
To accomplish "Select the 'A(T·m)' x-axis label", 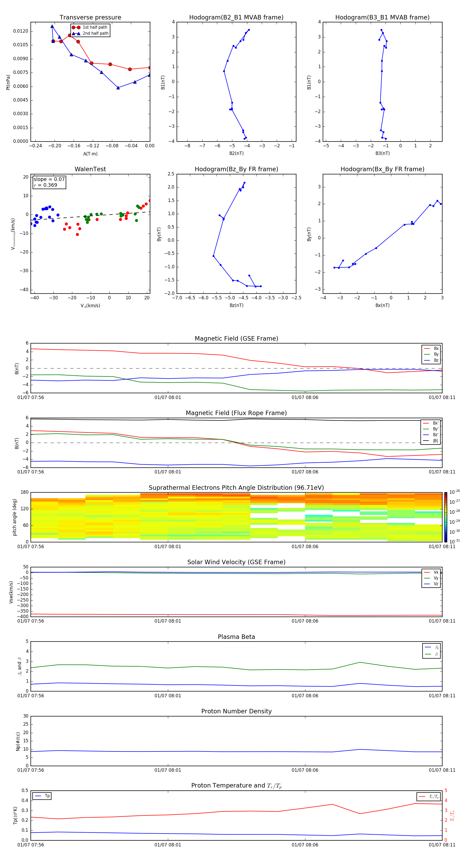I will tap(90, 154).
